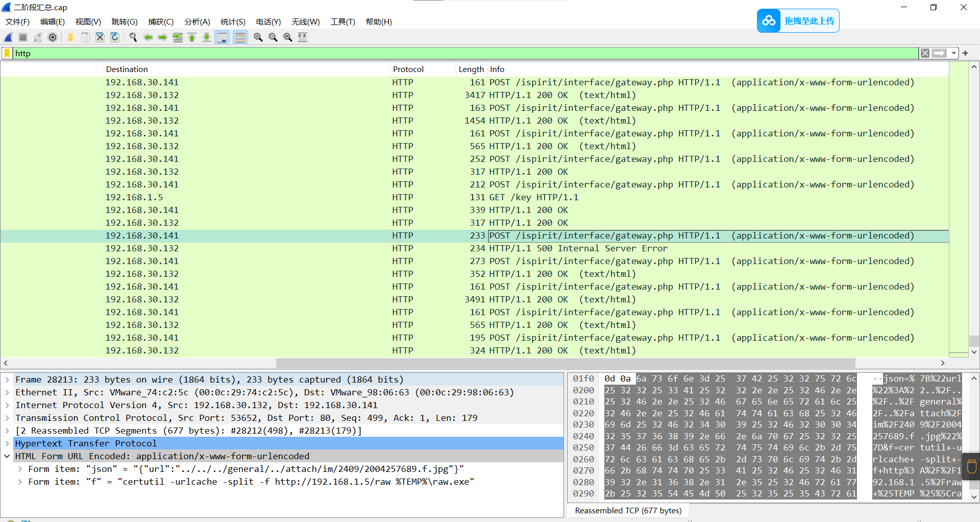Expand the Form item "f" certutil node
980x522 pixels.
click(x=20, y=482)
